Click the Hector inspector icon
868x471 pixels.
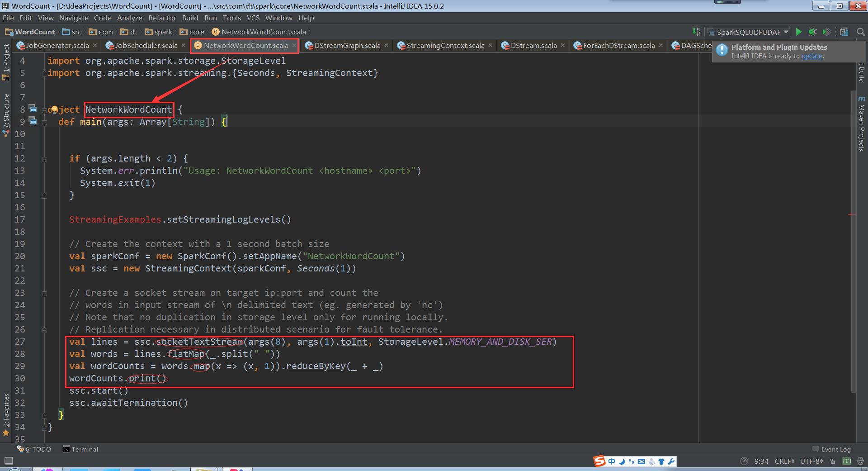[861, 461]
